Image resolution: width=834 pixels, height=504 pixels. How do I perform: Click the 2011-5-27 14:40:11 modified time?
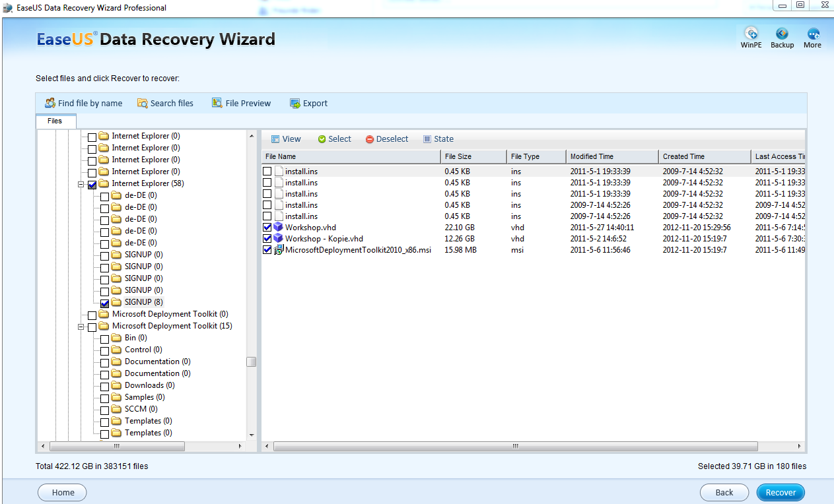point(602,228)
